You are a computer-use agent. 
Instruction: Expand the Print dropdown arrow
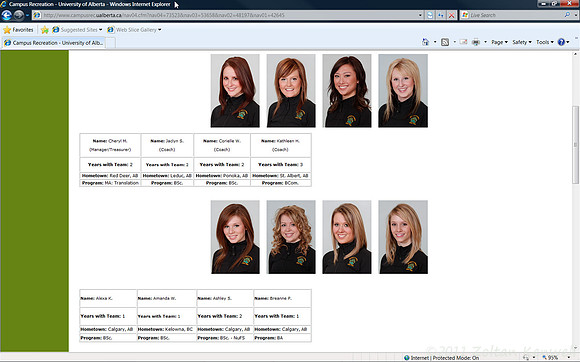[x=485, y=42]
